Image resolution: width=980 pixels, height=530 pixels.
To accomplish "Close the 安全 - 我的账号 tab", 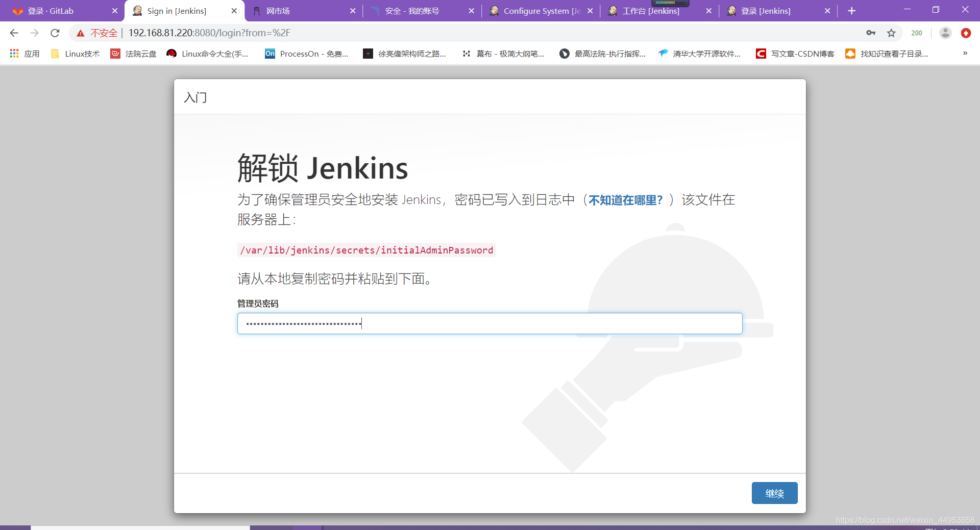I will click(x=471, y=11).
